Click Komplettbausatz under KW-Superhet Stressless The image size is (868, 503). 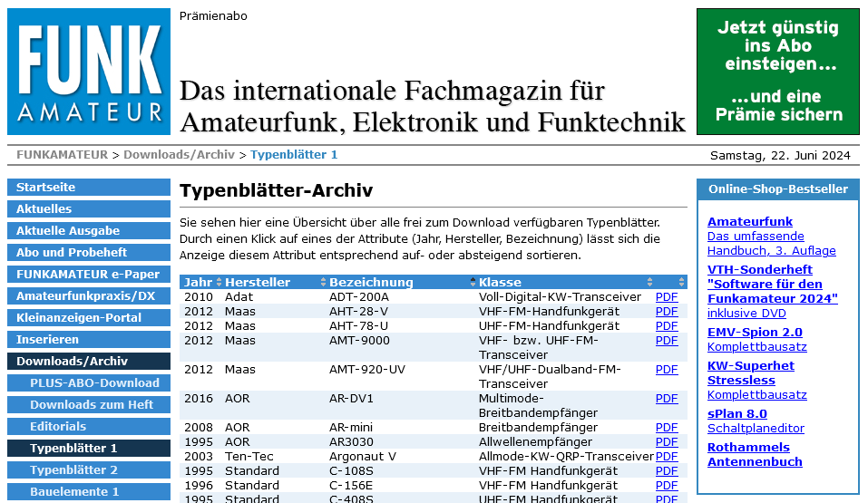coord(756,395)
